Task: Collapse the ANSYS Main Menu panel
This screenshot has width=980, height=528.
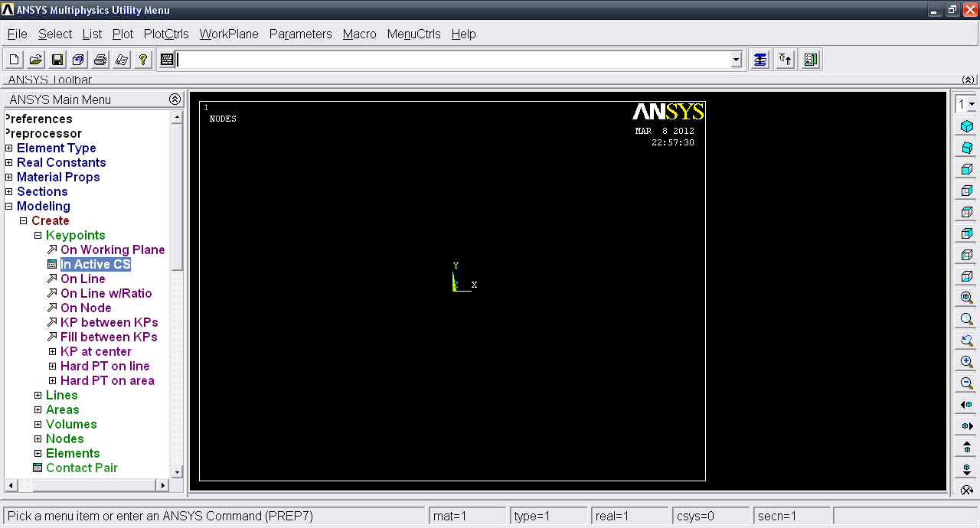Action: coord(175,99)
